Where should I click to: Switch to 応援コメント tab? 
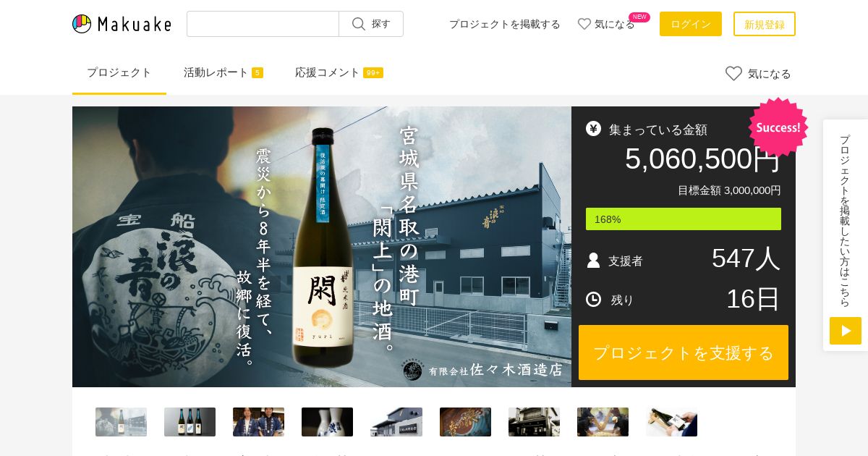(339, 72)
